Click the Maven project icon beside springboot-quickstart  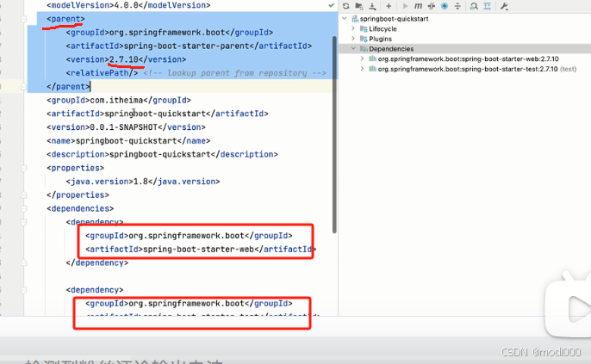pyautogui.click(x=355, y=19)
